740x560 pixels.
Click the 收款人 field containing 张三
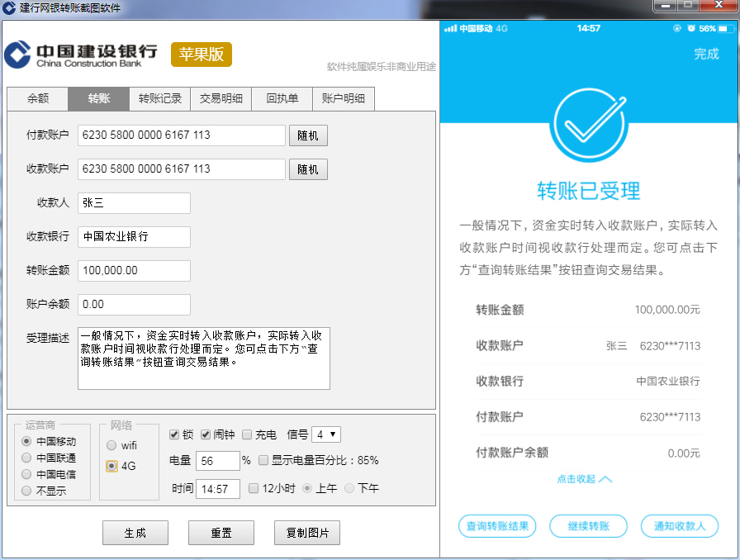[134, 203]
